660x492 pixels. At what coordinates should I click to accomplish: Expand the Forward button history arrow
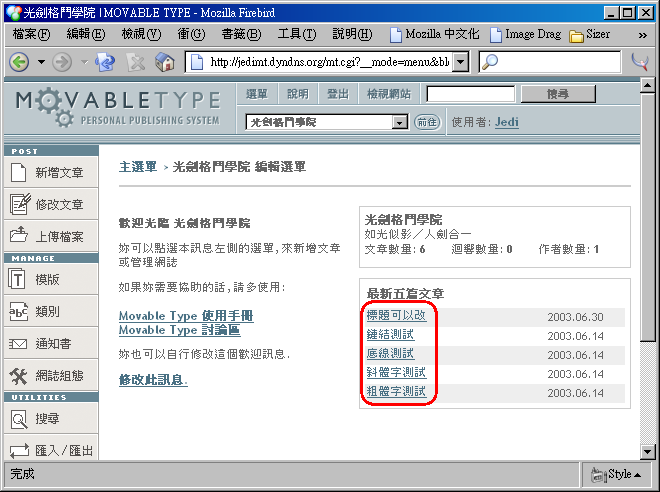[85, 62]
